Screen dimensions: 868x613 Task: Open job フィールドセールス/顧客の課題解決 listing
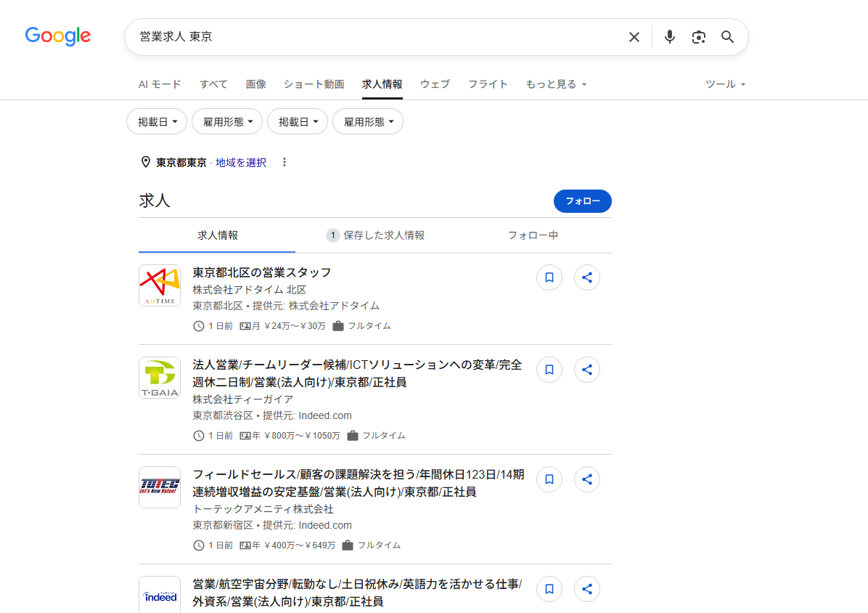click(x=359, y=483)
